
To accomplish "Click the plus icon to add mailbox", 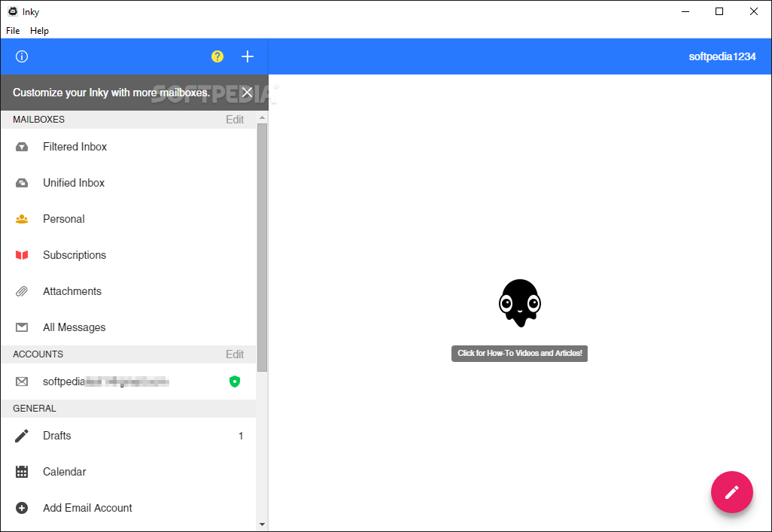I will point(247,56).
